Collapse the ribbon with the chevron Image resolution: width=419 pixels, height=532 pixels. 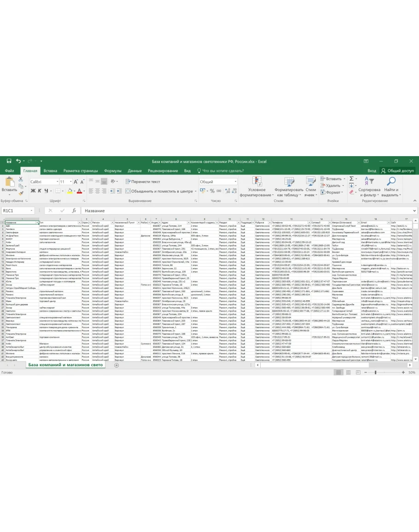coord(414,201)
